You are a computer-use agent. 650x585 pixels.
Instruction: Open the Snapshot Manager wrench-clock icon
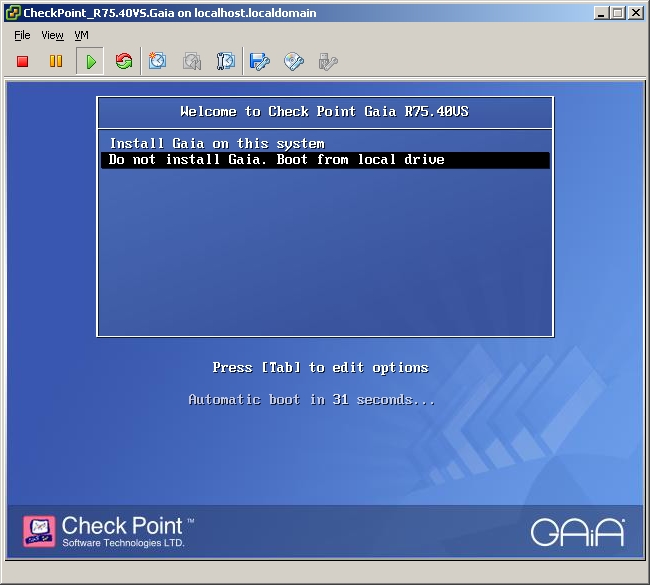[226, 61]
